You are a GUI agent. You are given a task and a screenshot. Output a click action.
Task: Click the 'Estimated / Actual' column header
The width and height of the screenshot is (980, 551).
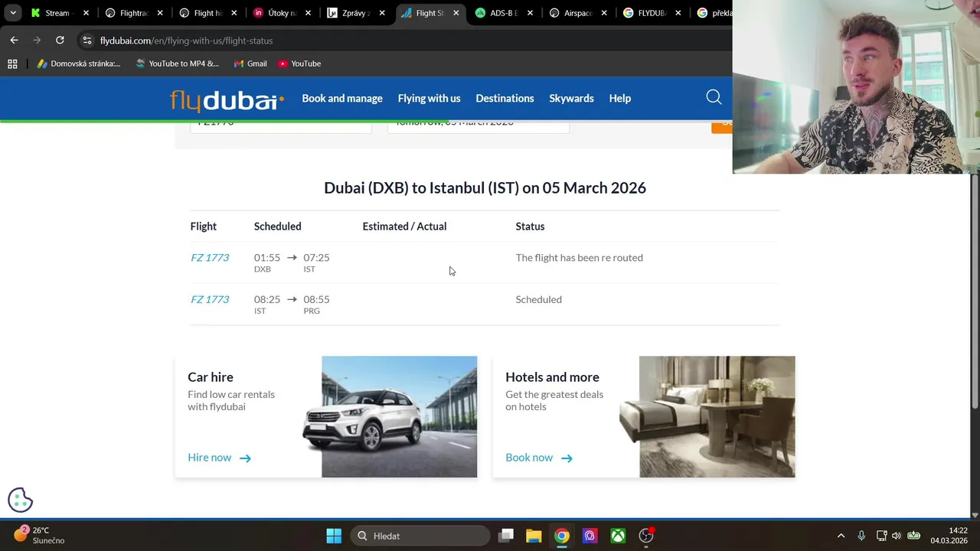404,227
